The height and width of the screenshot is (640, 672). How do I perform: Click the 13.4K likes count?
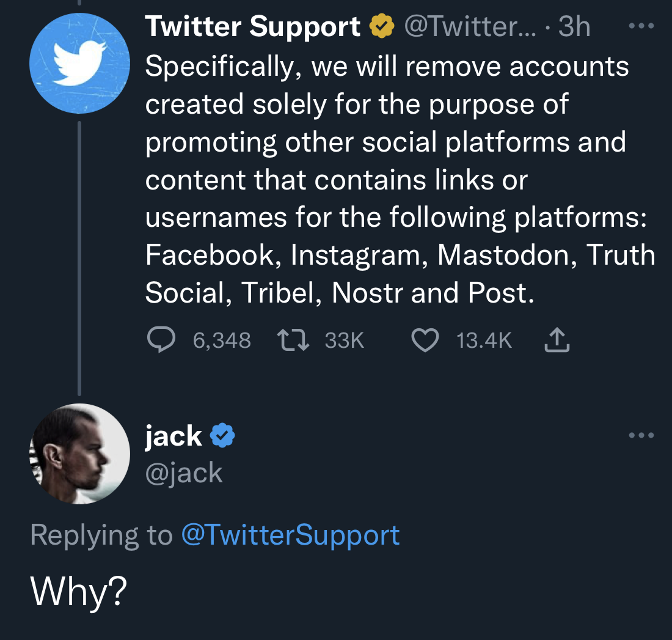point(484,340)
